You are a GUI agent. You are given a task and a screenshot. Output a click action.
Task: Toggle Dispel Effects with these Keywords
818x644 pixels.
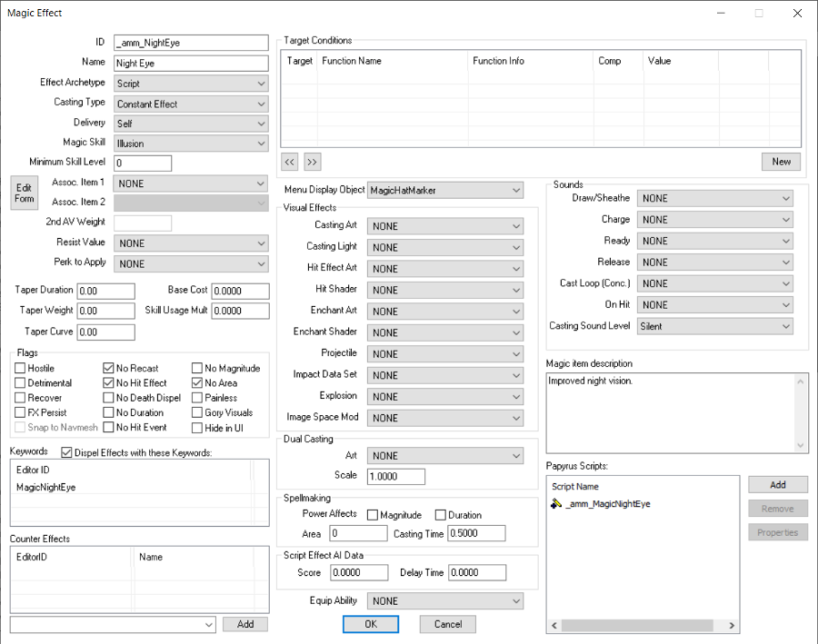(66, 452)
